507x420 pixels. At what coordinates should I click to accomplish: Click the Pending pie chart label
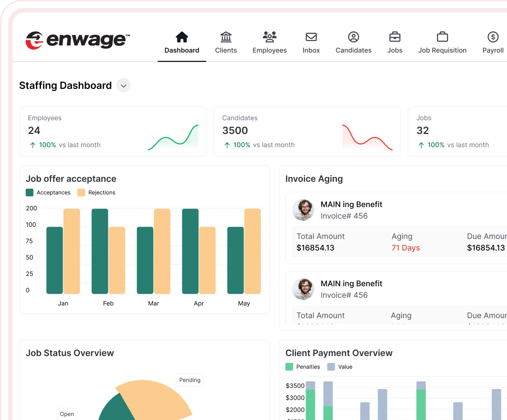click(x=190, y=380)
